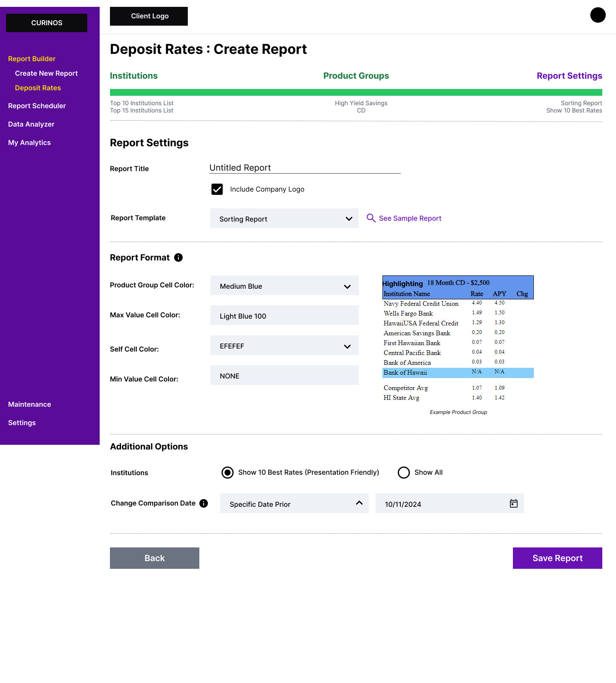616x683 pixels.
Task: Click the magnifier icon beside See Sample Report
Action: (371, 218)
